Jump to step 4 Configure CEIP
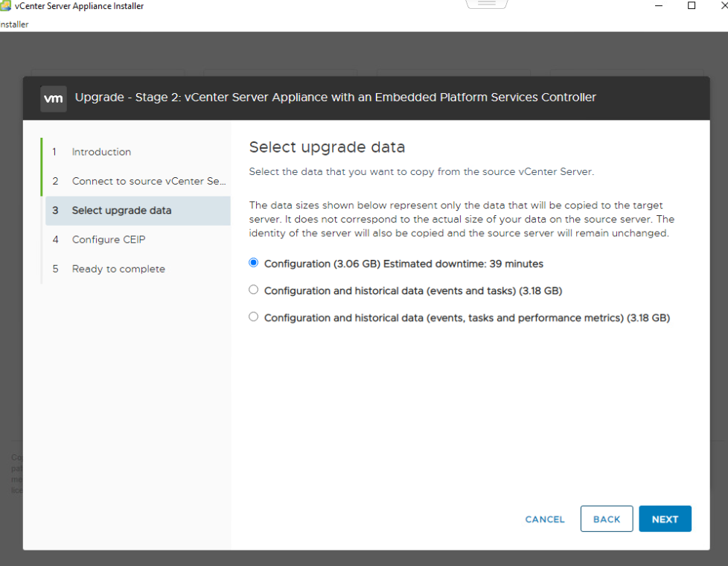Viewport: 728px width, 566px height. [x=138, y=240]
